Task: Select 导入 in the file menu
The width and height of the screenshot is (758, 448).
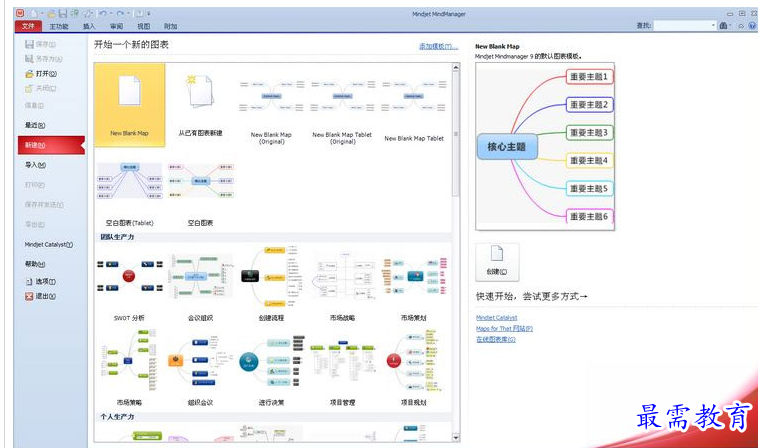Action: tap(35, 165)
